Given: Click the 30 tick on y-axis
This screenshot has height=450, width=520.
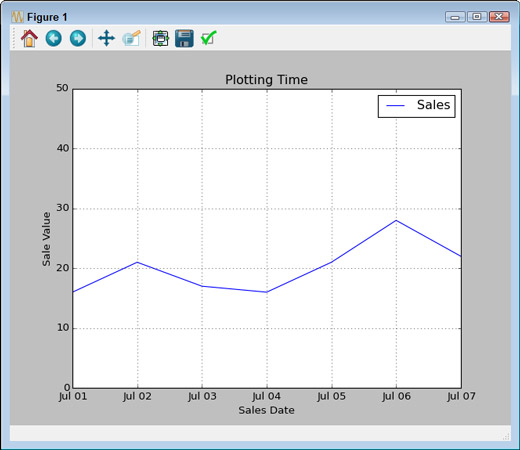Looking at the screenshot, I should 62,208.
